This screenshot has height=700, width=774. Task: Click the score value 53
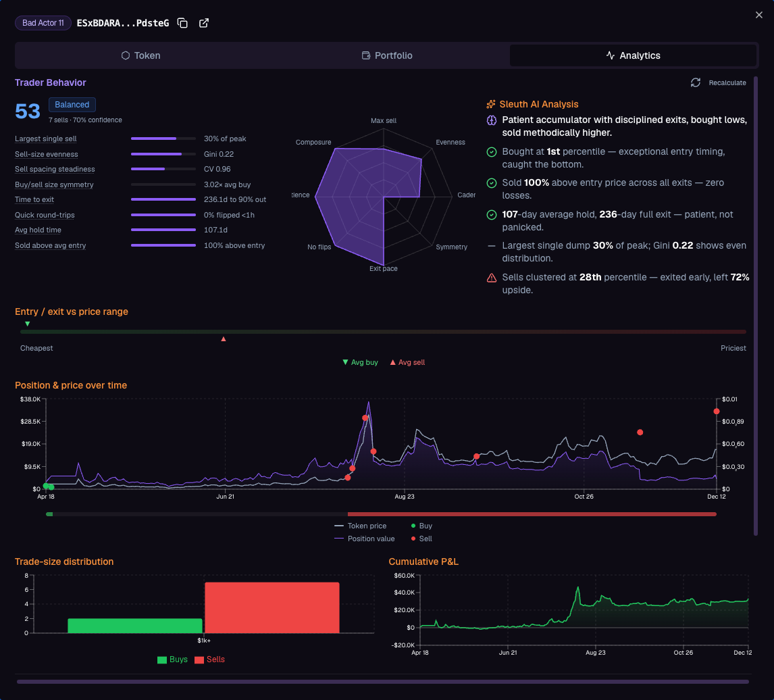[28, 111]
